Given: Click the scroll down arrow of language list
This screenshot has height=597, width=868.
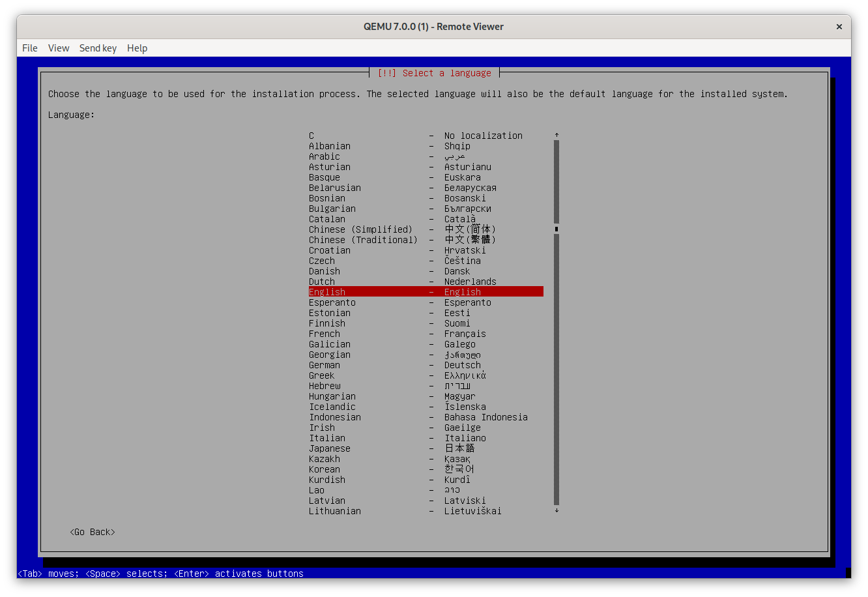Looking at the screenshot, I should [557, 511].
